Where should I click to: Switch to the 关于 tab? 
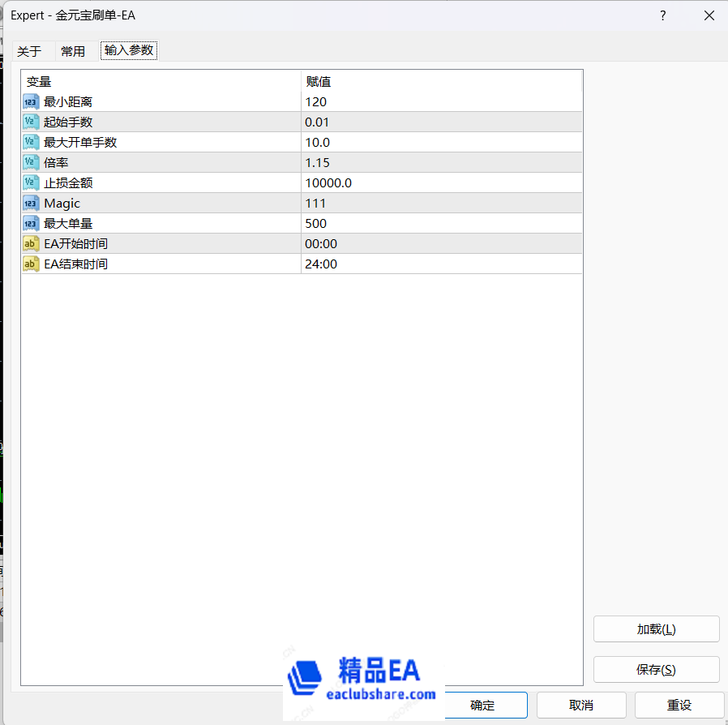coord(27,50)
